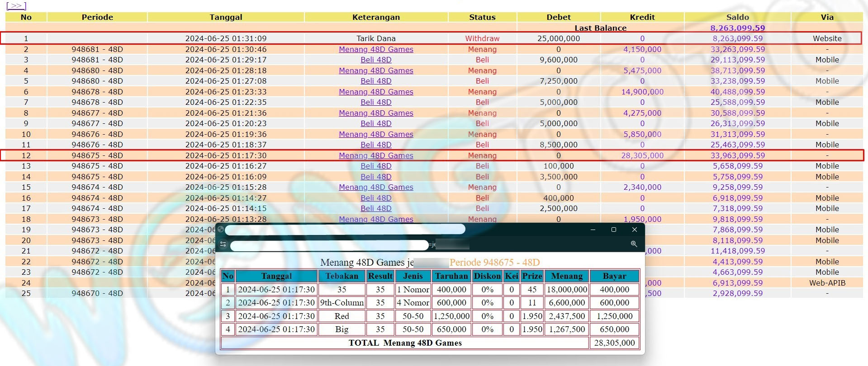Click the [>>] next page link
This screenshot has width=868, height=366.
click(x=16, y=6)
